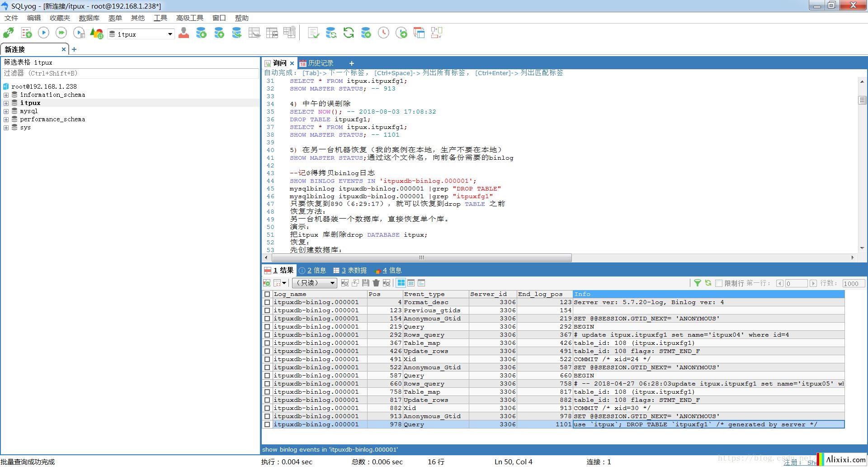Switch result to form view icon
The width and height of the screenshot is (868, 467).
coord(411,283)
